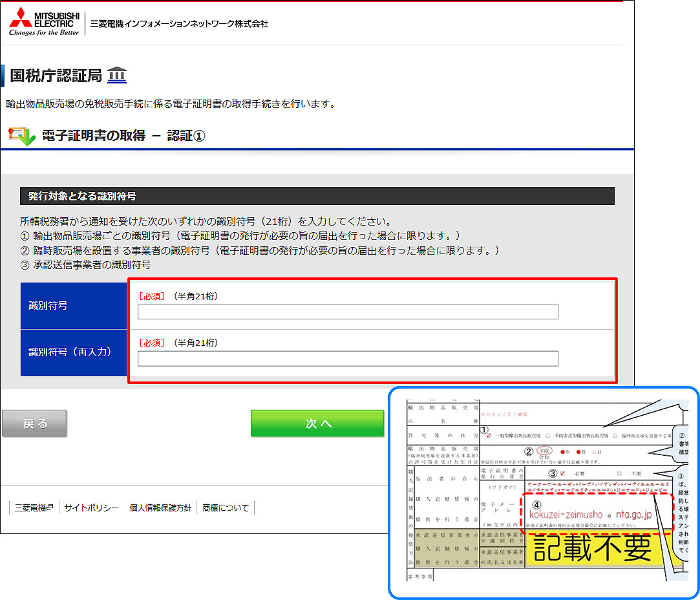Click the circled ② marker in sample form
Viewport: 700px width, 600px height.
tap(528, 451)
